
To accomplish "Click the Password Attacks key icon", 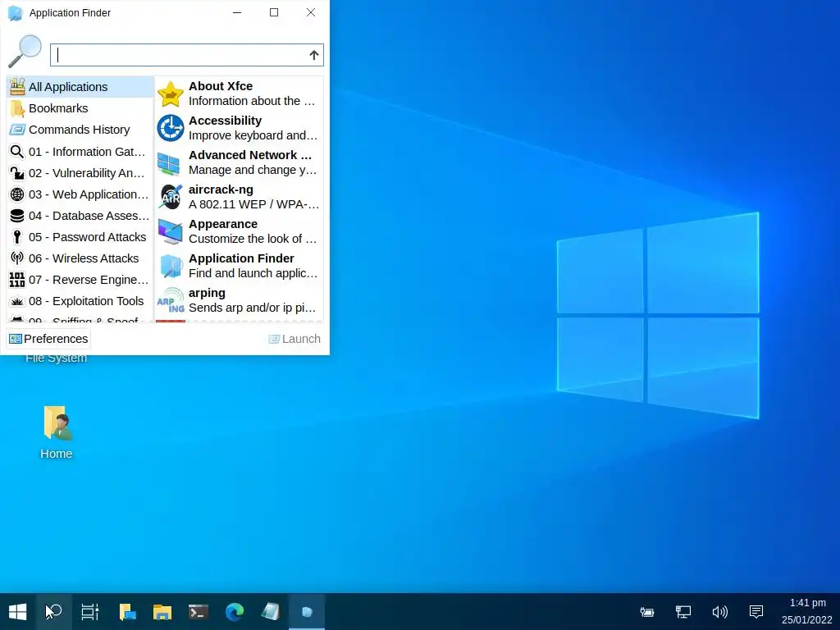I will pyautogui.click(x=17, y=237).
